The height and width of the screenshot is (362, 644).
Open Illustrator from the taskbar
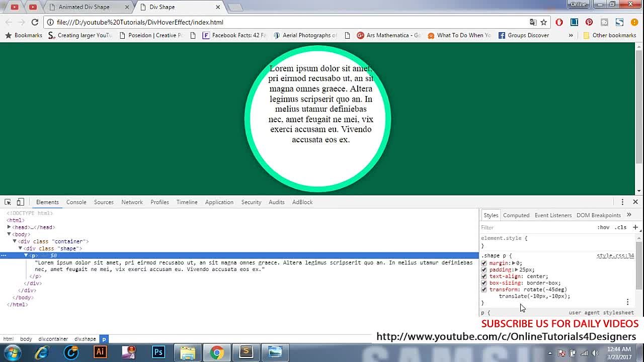(100, 352)
